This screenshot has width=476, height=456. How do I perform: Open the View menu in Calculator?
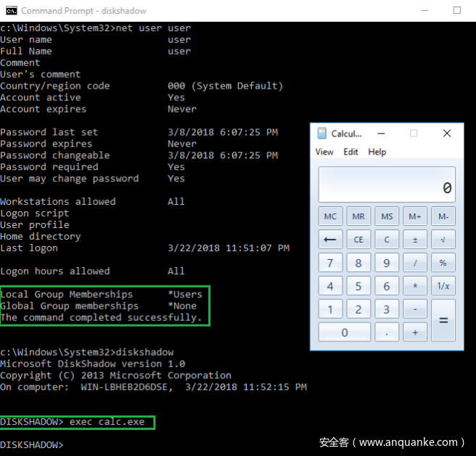pos(324,152)
